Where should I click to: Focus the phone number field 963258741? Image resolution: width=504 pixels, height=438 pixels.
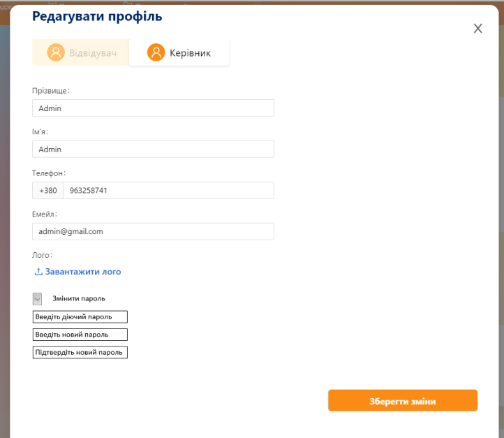[x=169, y=191]
